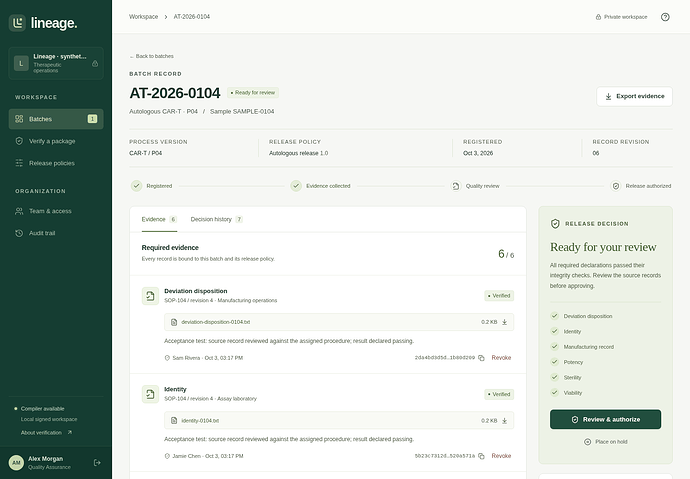
Task: Click Review & authorize button
Action: click(605, 419)
